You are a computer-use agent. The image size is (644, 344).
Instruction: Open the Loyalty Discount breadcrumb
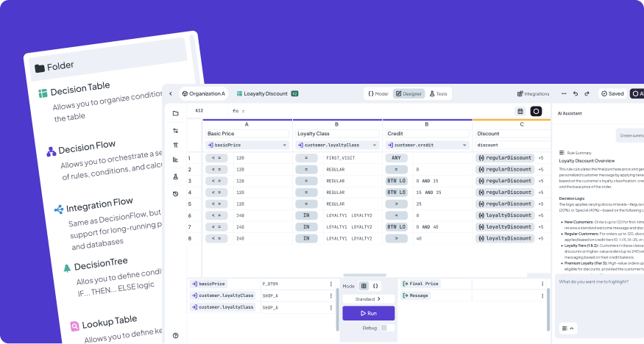262,93
